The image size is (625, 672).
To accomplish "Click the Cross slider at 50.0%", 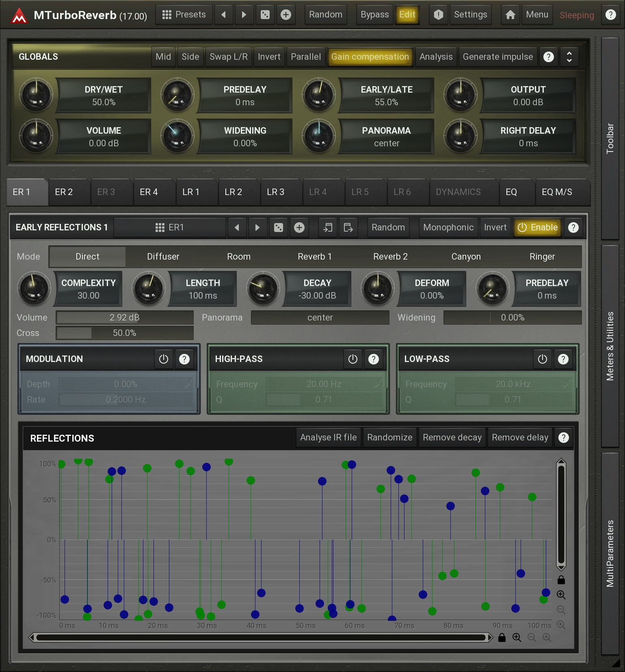I will (124, 333).
